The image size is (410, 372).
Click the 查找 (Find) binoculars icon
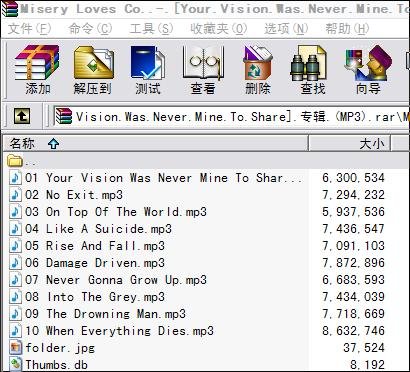[x=308, y=63]
